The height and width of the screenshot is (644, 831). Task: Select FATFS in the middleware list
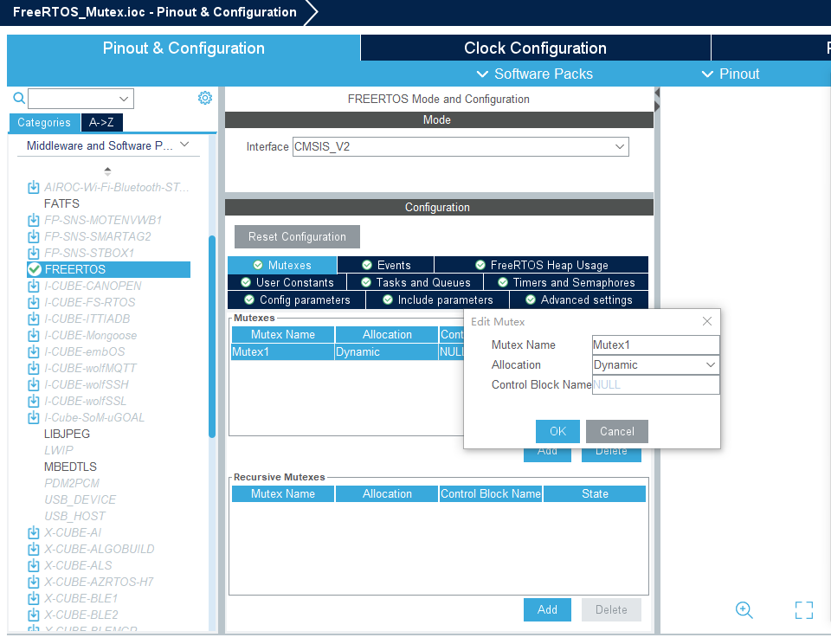pyautogui.click(x=61, y=203)
